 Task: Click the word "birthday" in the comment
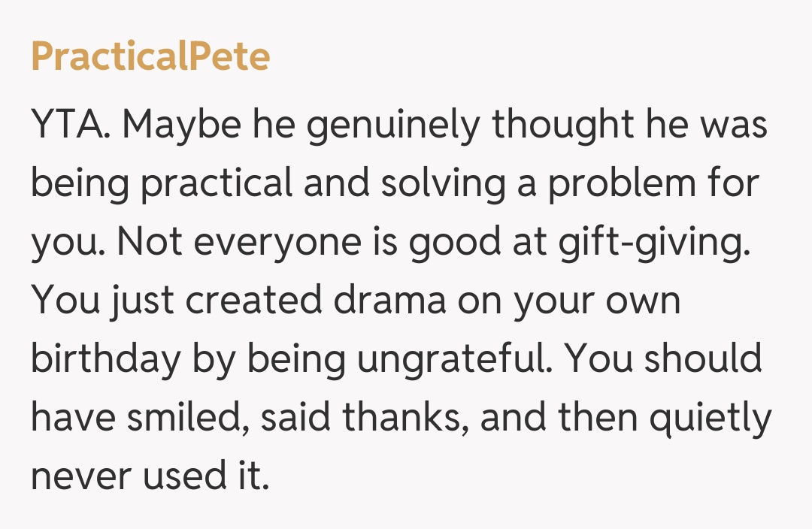tap(105, 359)
